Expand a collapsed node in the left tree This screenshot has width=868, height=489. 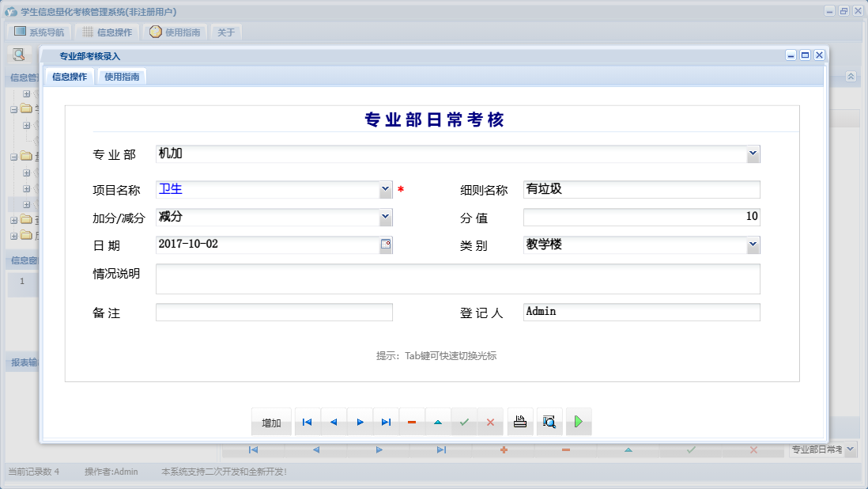(27, 93)
